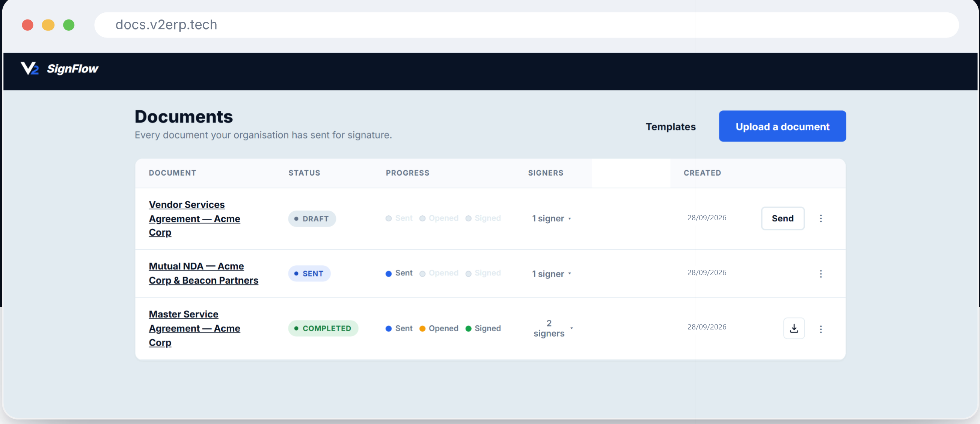Click the orange Opened progress step in Master Service Agreement row
This screenshot has height=424, width=980.
point(439,328)
